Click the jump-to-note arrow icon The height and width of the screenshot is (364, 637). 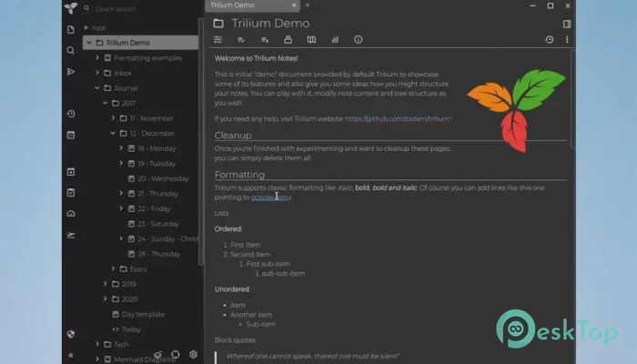click(x=71, y=72)
